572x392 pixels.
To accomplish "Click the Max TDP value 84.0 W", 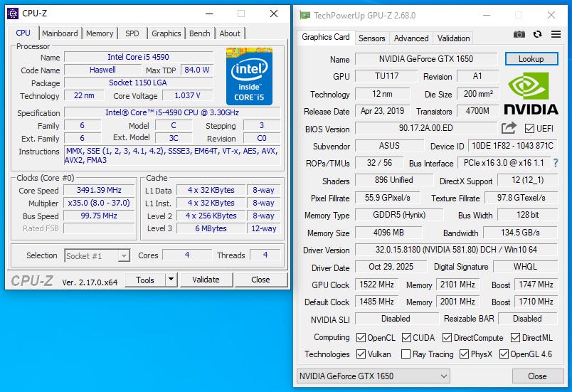I will coord(196,70).
